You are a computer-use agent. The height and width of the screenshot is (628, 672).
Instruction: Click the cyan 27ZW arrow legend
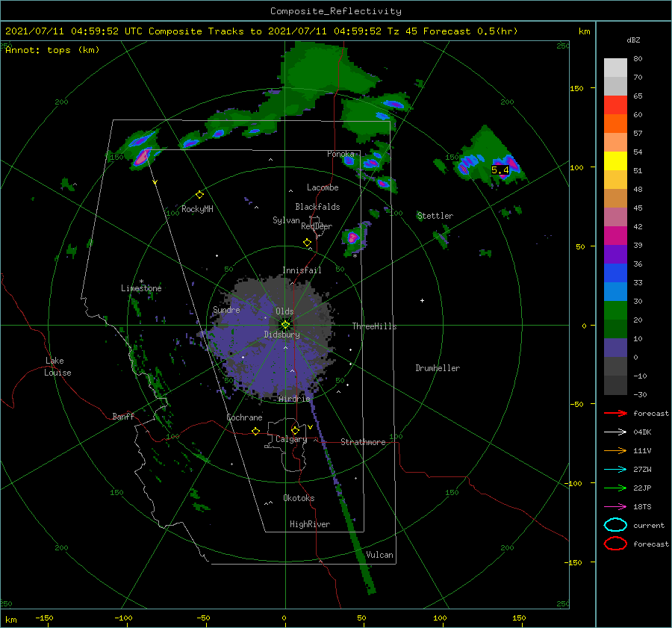[x=615, y=470]
